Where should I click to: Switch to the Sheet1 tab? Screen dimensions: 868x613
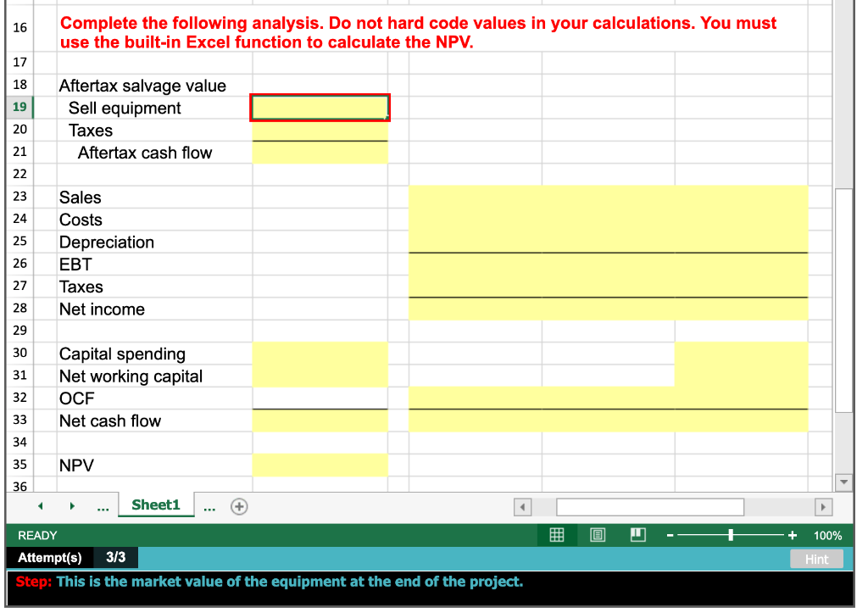tap(156, 505)
